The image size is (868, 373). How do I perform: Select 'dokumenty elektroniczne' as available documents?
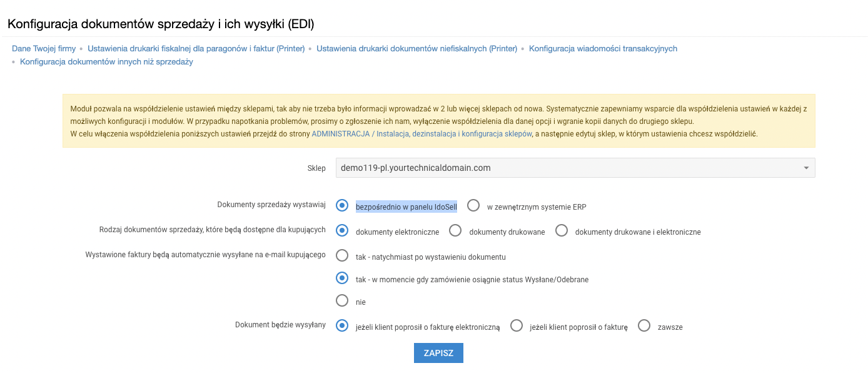(x=341, y=230)
